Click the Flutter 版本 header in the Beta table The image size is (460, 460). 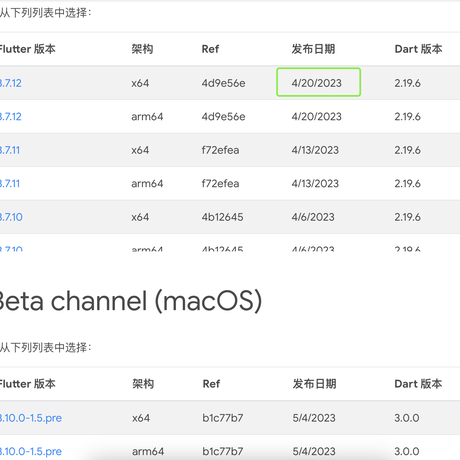[27, 384]
